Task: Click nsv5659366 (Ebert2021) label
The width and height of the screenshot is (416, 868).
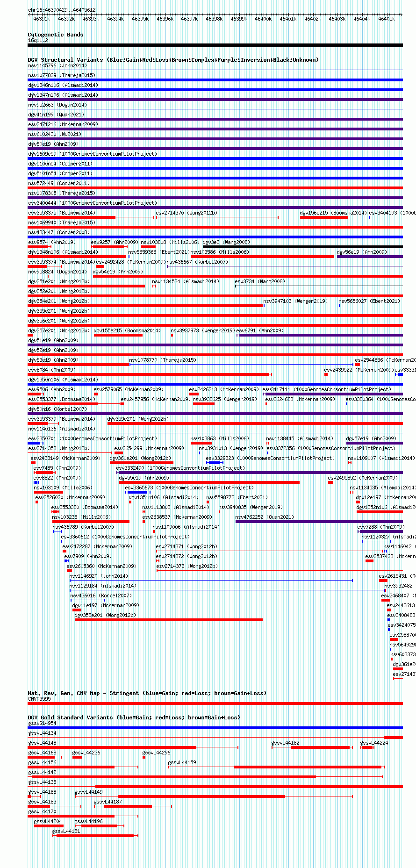Action: pyautogui.click(x=158, y=252)
